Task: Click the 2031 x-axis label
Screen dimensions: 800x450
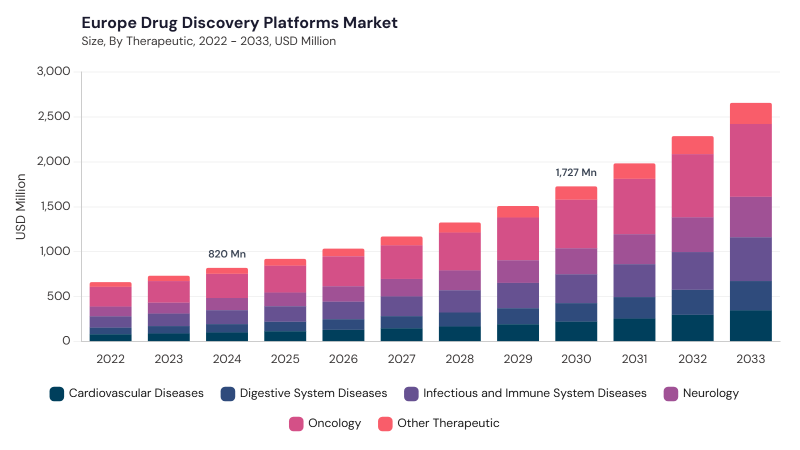Action: coord(634,359)
